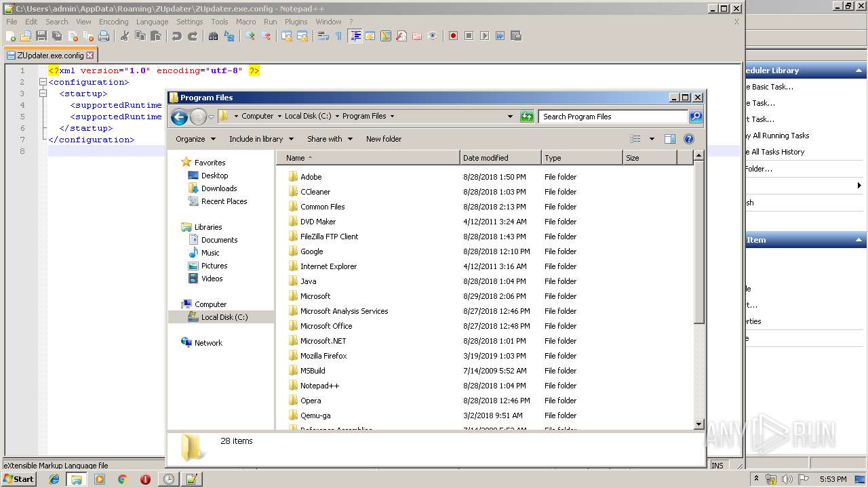The height and width of the screenshot is (488, 868).
Task: Create a new file in Notepad++ toolbar
Action: click(x=11, y=36)
